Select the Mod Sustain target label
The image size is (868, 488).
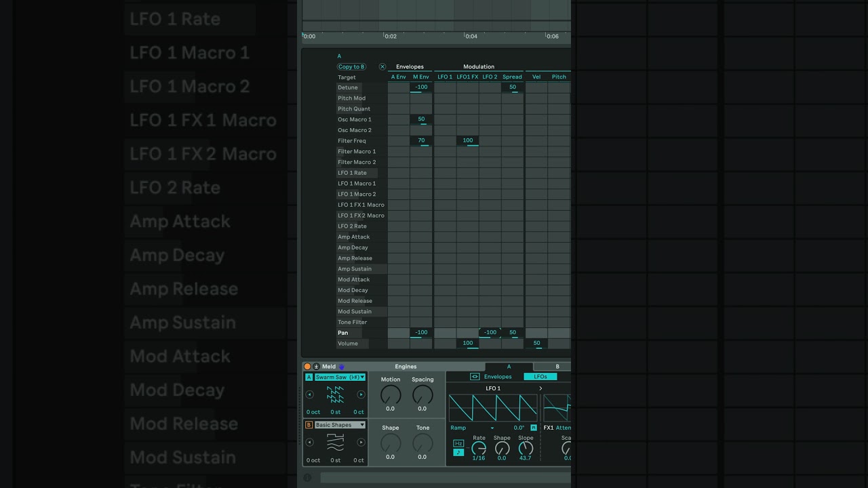(355, 312)
